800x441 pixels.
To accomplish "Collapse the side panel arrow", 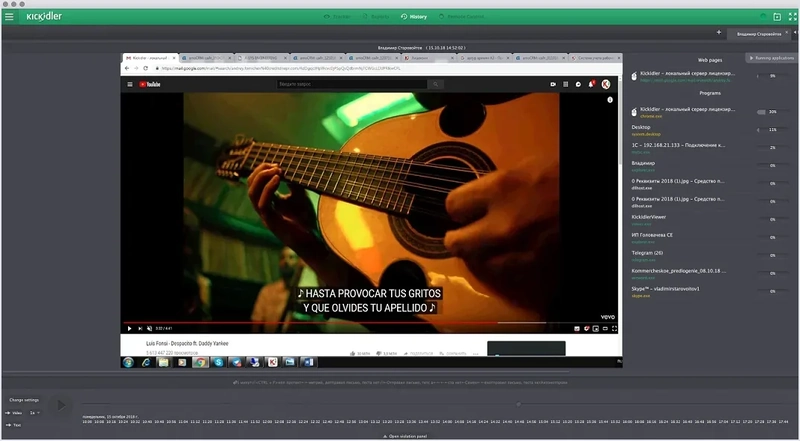I will 795,33.
